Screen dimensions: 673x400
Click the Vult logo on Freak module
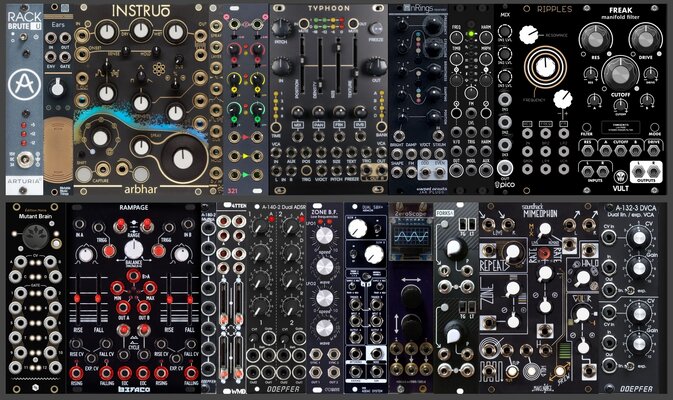(x=620, y=177)
